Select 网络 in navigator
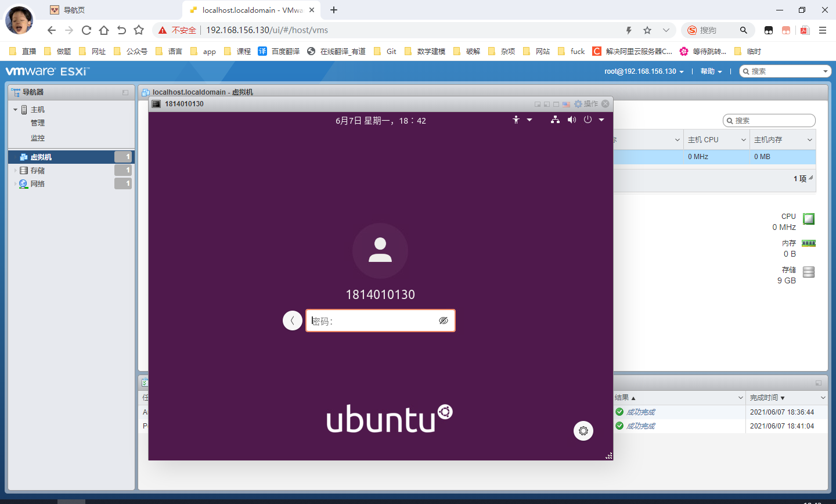836x504 pixels. (38, 183)
